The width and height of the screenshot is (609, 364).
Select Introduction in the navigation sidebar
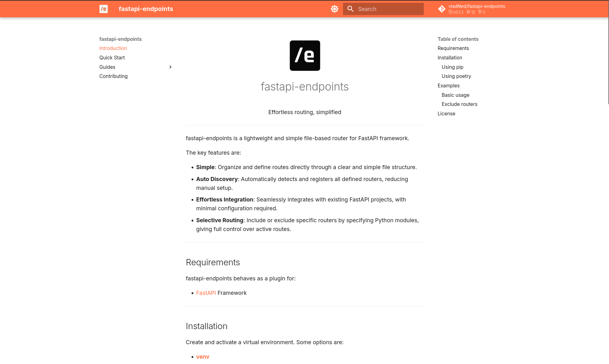[113, 48]
